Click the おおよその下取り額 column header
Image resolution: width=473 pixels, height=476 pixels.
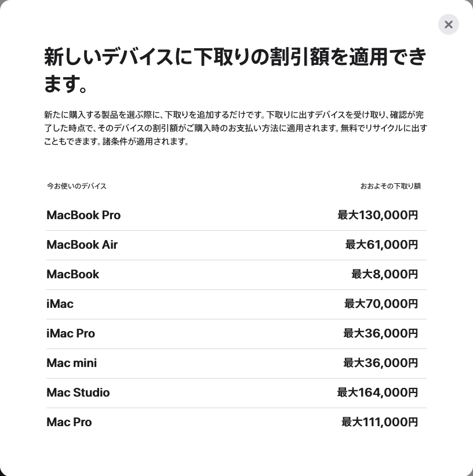pos(391,186)
